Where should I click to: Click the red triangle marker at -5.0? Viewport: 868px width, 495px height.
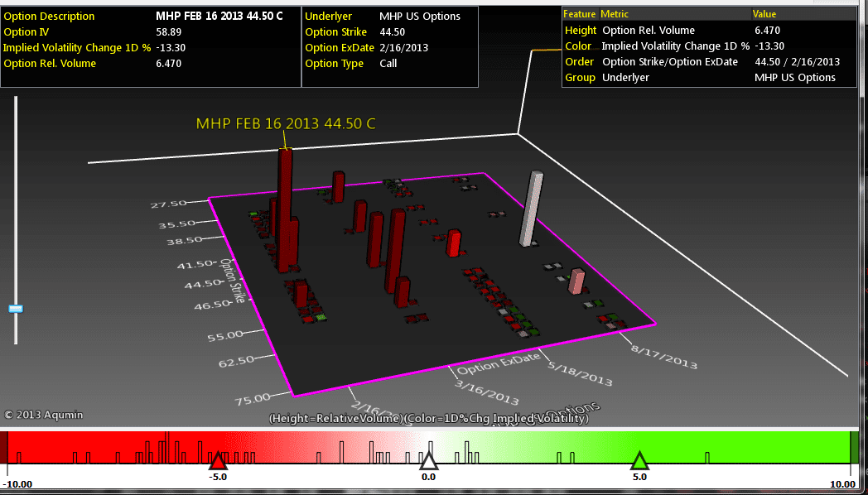tap(218, 461)
